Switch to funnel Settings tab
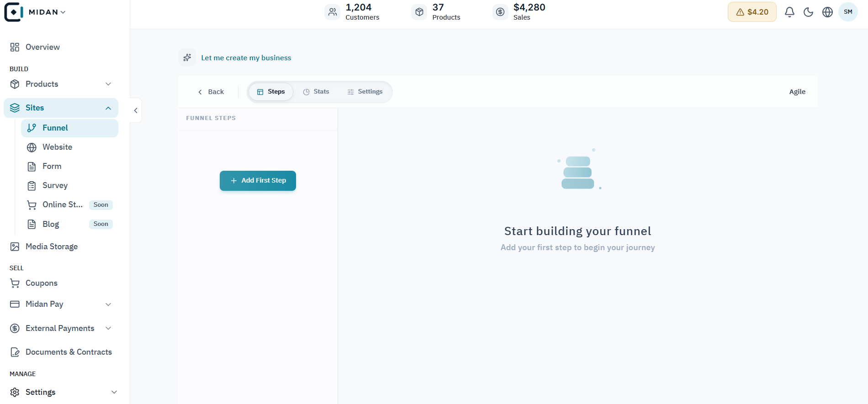This screenshot has height=404, width=868. coord(365,92)
